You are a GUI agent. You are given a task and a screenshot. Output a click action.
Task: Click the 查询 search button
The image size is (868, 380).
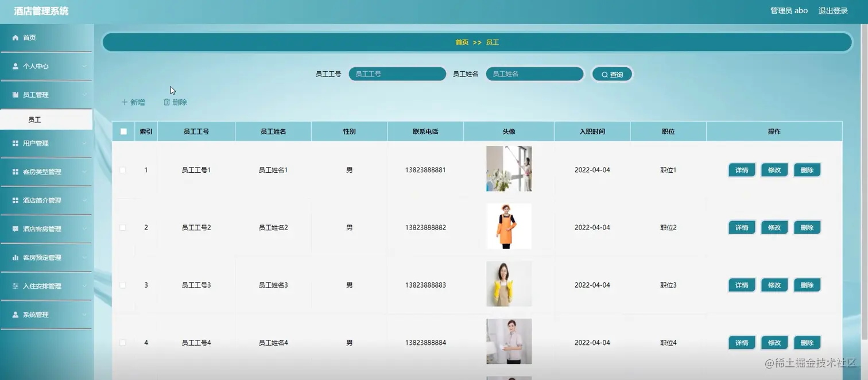click(612, 75)
